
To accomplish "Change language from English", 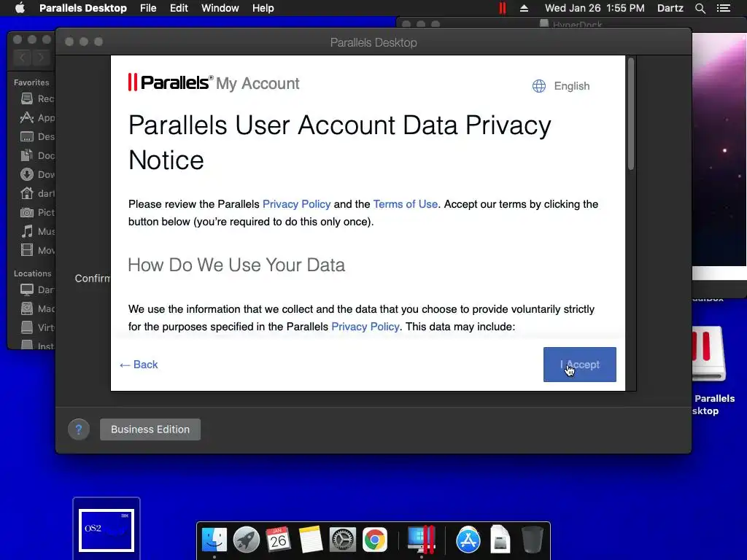I will pyautogui.click(x=571, y=86).
